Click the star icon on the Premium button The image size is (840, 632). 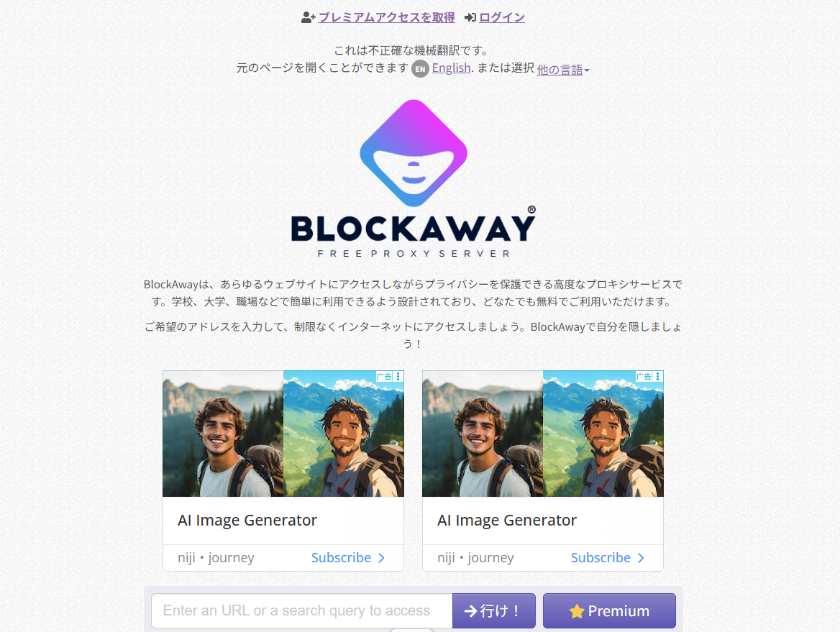click(577, 611)
